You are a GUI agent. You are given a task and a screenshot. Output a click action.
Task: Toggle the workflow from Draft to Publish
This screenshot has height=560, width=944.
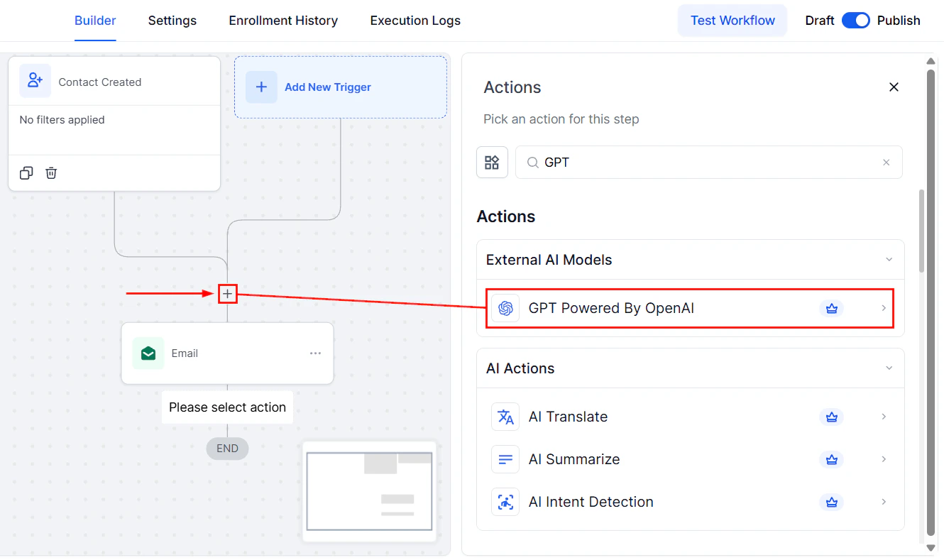856,21
